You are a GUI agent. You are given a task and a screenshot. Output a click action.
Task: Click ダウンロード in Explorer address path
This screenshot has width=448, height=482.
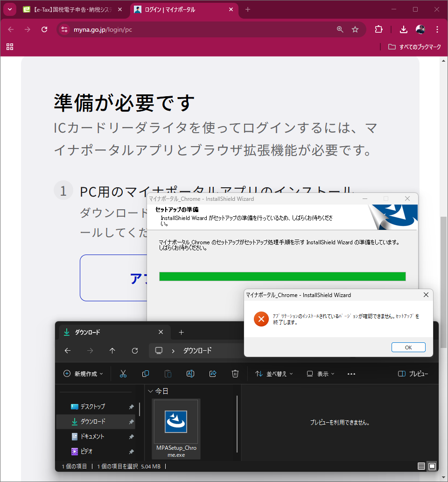click(197, 351)
